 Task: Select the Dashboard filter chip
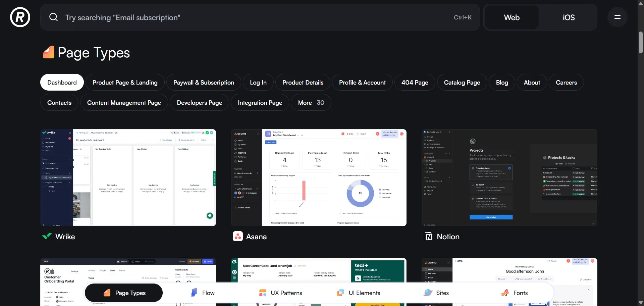point(62,83)
